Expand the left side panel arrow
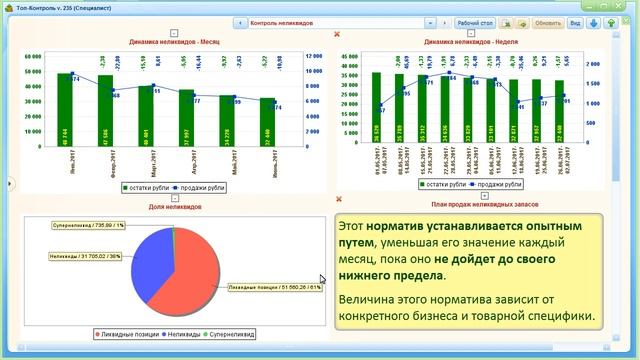Image resolution: width=640 pixels, height=360 pixels. 10,184
